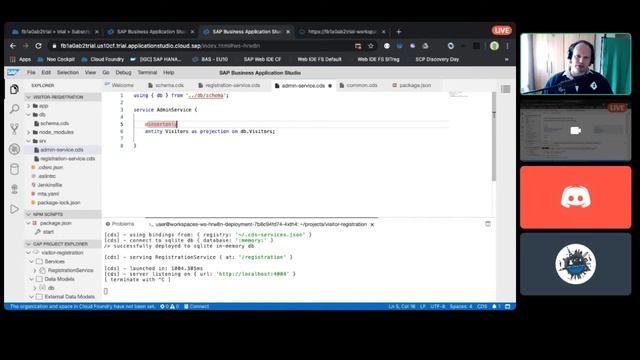Click the SAP logo in the menu bar
Viewport: 640px width, 360px height.
[13, 72]
